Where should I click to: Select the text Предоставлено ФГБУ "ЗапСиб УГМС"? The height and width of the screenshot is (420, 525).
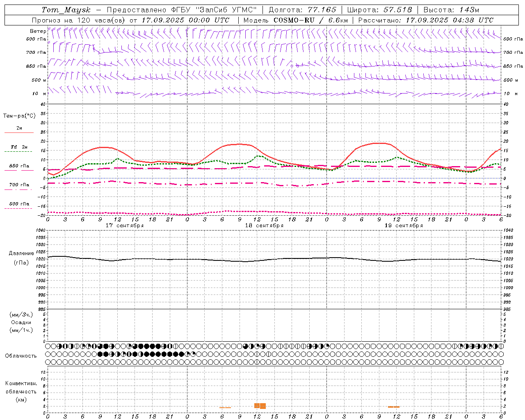(181, 10)
